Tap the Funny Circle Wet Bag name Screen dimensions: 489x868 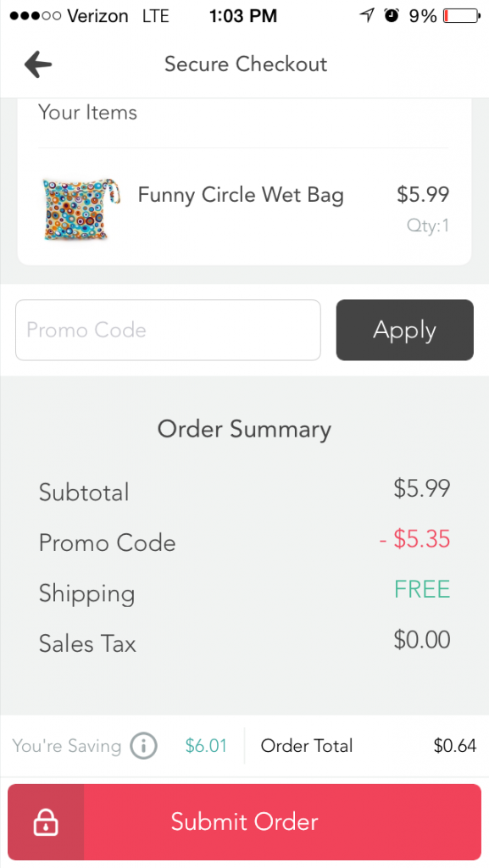(240, 195)
